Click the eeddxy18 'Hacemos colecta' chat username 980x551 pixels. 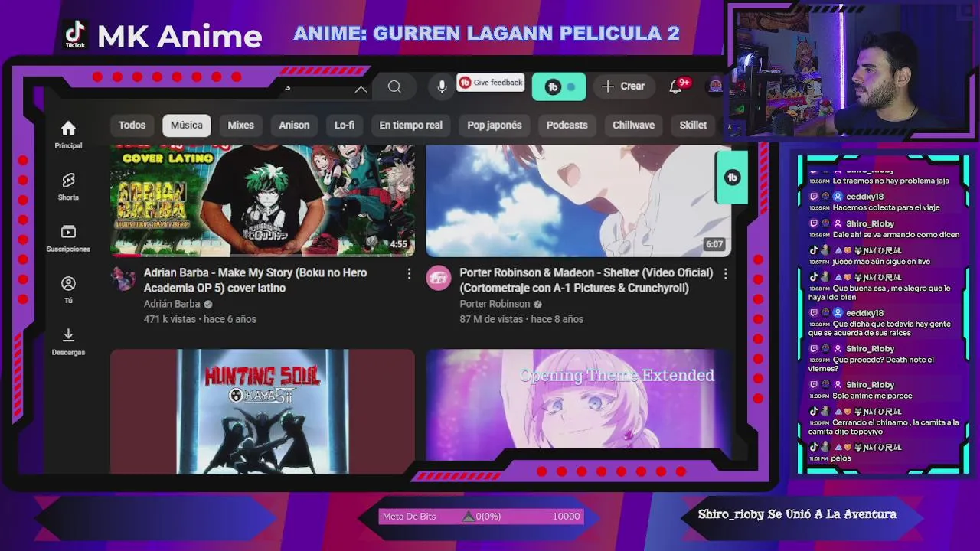point(864,197)
